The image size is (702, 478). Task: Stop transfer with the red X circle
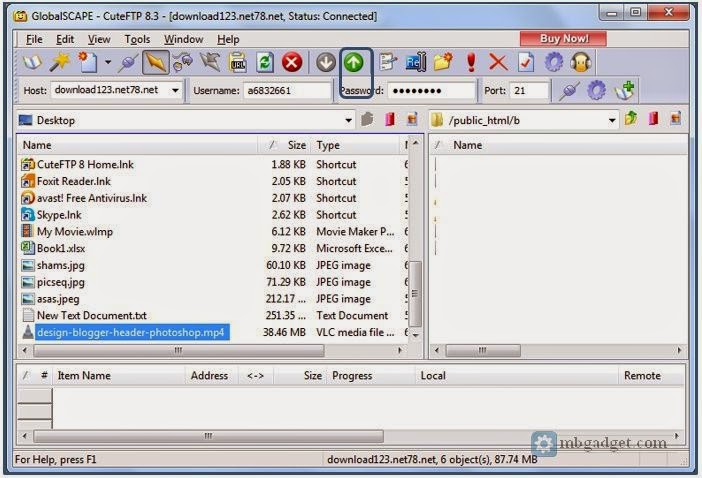[292, 62]
